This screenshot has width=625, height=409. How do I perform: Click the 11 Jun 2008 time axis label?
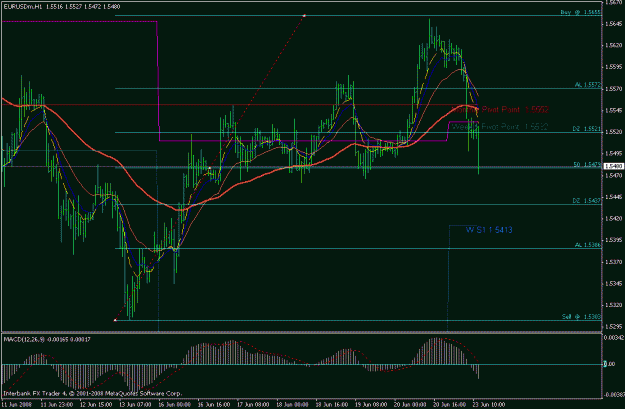pos(16,404)
